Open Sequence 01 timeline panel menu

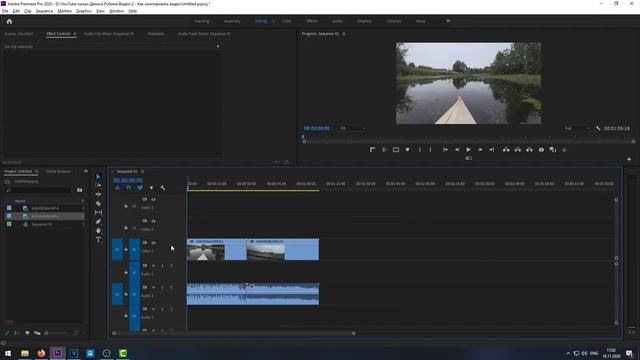(x=142, y=171)
